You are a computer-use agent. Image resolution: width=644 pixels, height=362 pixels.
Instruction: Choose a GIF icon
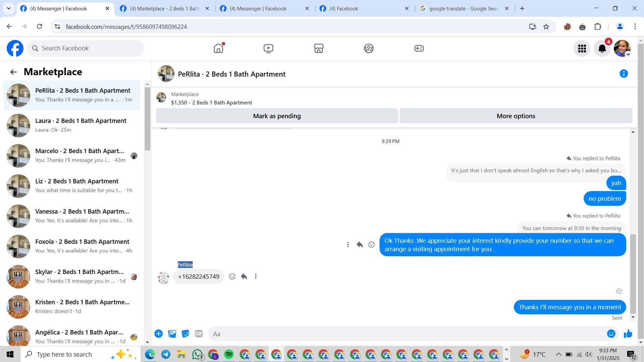click(199, 334)
